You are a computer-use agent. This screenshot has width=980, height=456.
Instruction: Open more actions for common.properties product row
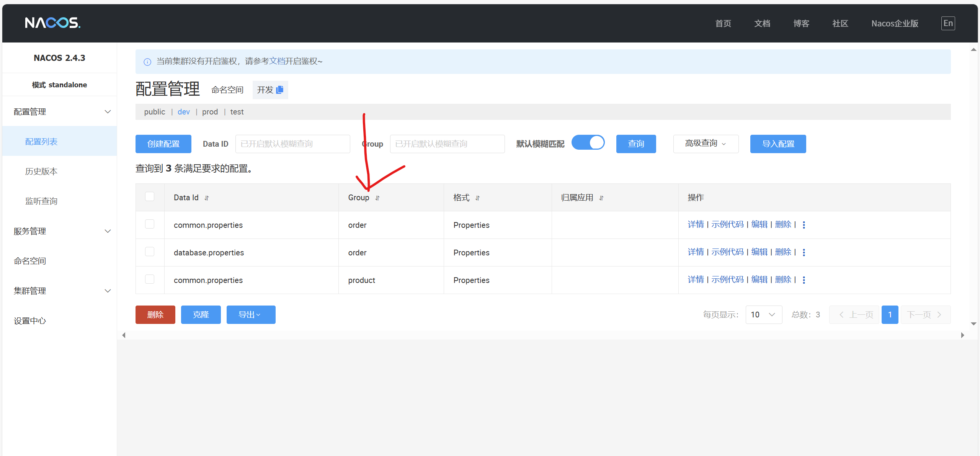coord(804,280)
